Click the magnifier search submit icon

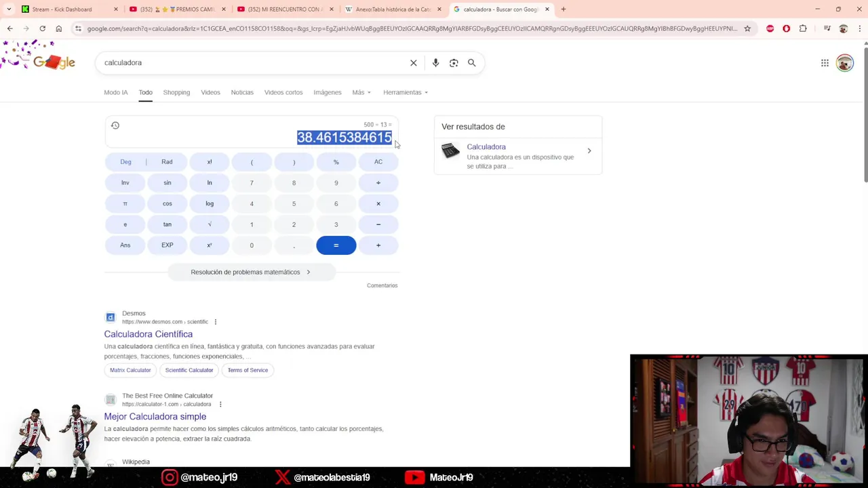472,62
